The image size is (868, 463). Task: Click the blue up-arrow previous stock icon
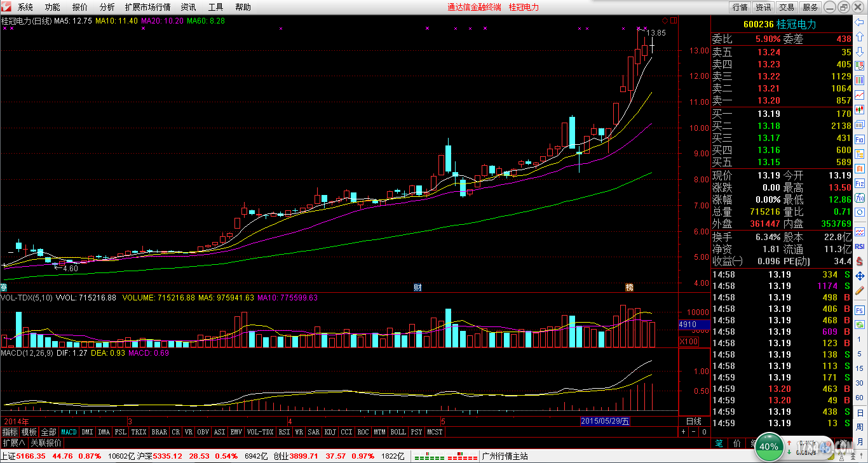[x=859, y=36]
